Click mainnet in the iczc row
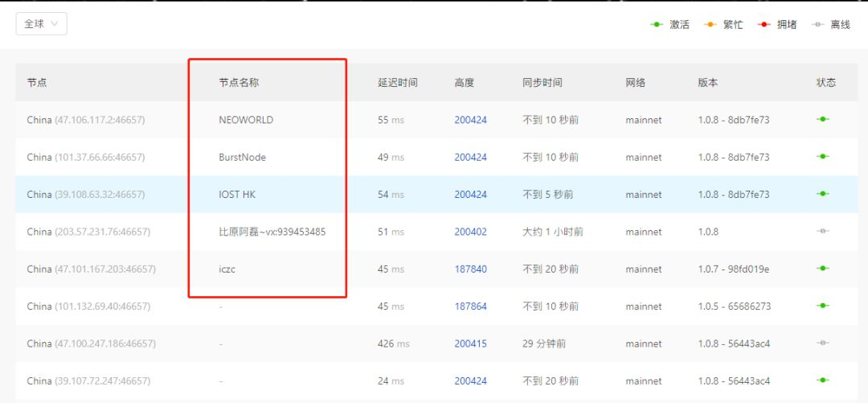868x403 pixels. coord(644,269)
